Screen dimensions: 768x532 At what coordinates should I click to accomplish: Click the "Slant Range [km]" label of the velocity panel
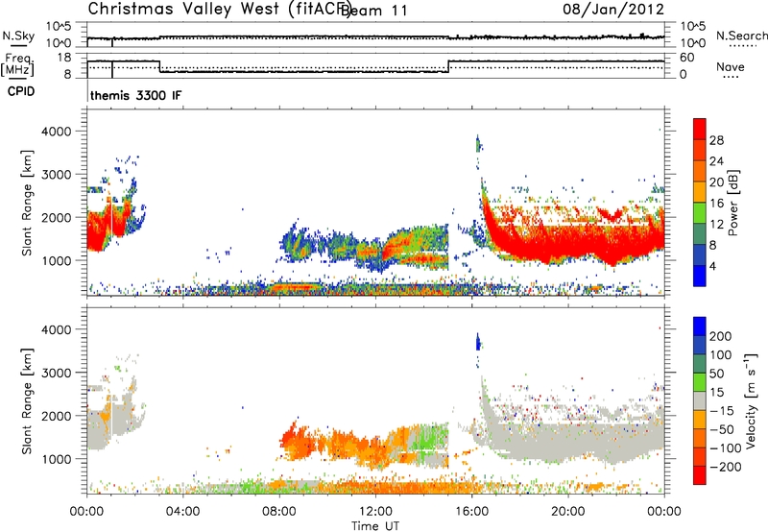(27, 400)
